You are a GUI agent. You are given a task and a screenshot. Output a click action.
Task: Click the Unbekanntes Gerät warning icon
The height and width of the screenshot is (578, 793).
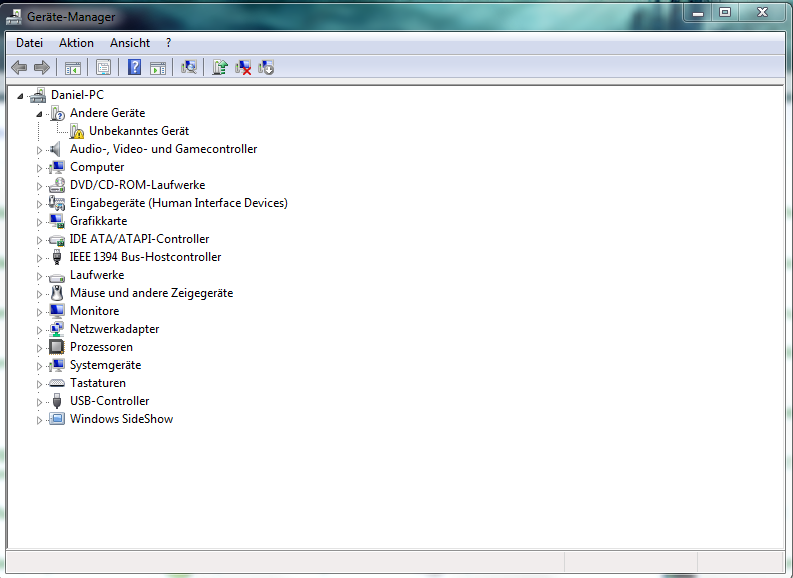click(x=76, y=131)
